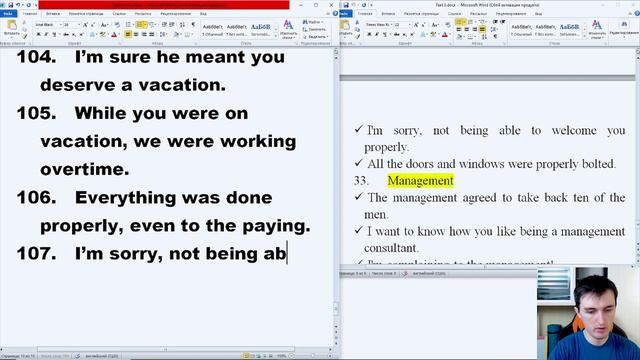Screen dimensions: 640x360
Task: Toggle strikethrough in left Word window
Action: (66, 35)
